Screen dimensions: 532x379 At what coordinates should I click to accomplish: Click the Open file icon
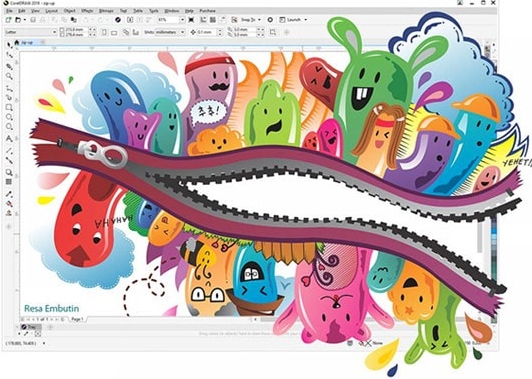(18, 20)
